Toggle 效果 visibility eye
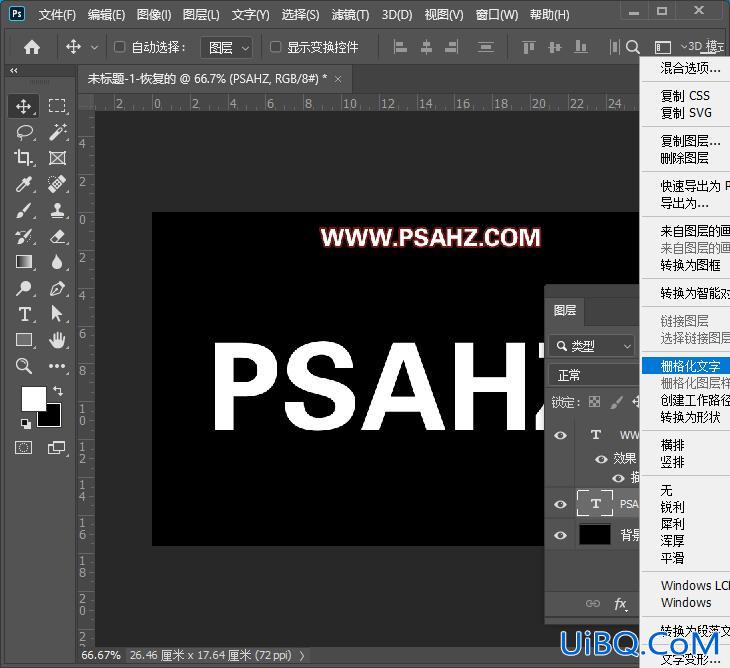This screenshot has height=668, width=730. (601, 459)
